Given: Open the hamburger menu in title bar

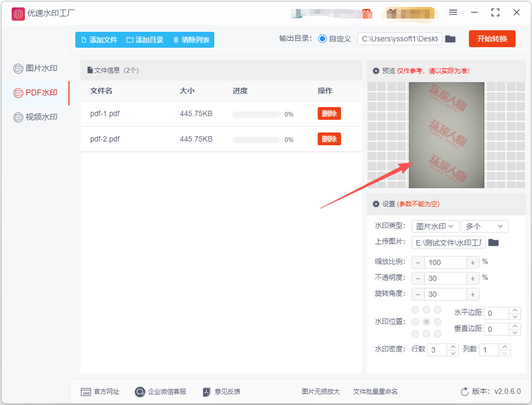Looking at the screenshot, I should tap(453, 13).
